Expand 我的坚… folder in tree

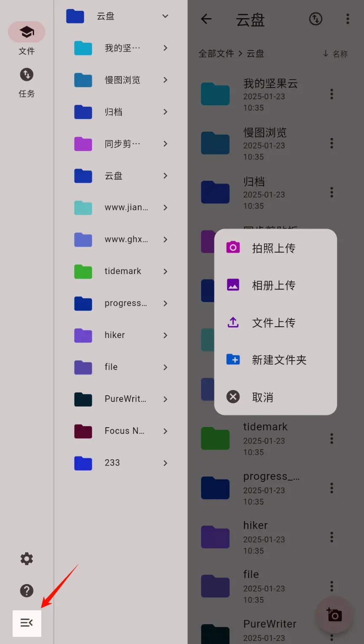point(166,48)
